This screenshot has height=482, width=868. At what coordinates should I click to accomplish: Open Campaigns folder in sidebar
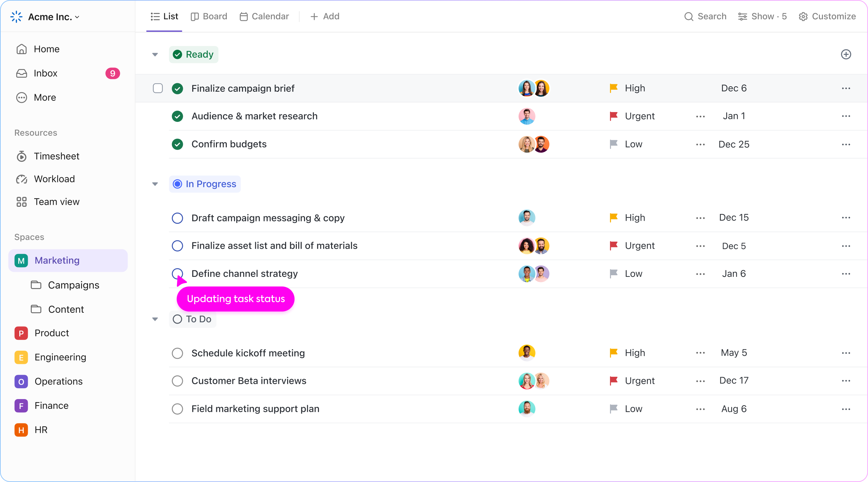[73, 285]
